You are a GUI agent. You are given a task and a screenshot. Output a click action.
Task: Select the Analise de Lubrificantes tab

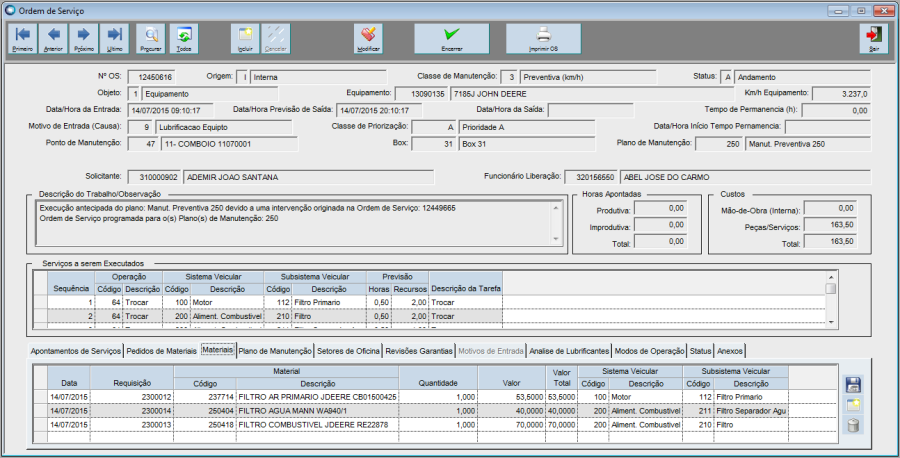click(x=568, y=352)
